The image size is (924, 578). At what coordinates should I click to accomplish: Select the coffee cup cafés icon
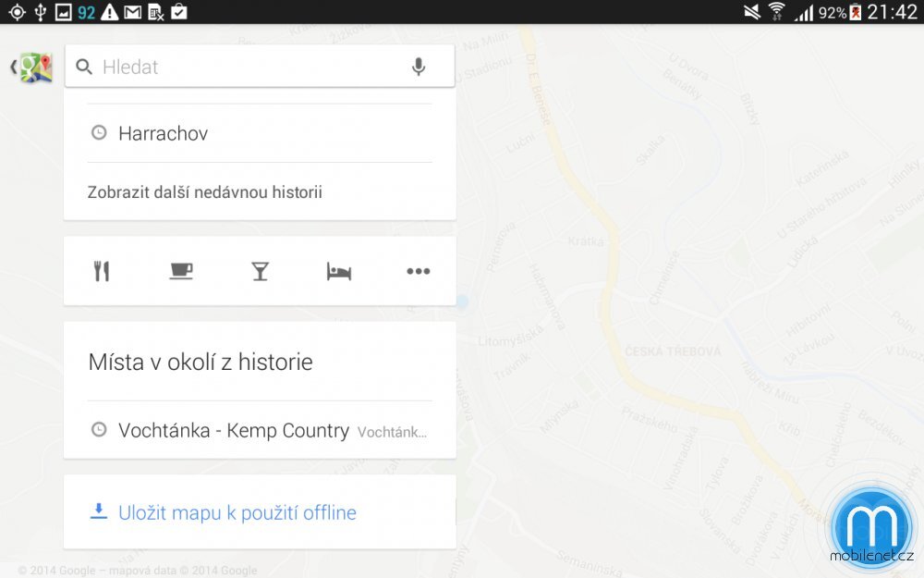click(x=181, y=271)
